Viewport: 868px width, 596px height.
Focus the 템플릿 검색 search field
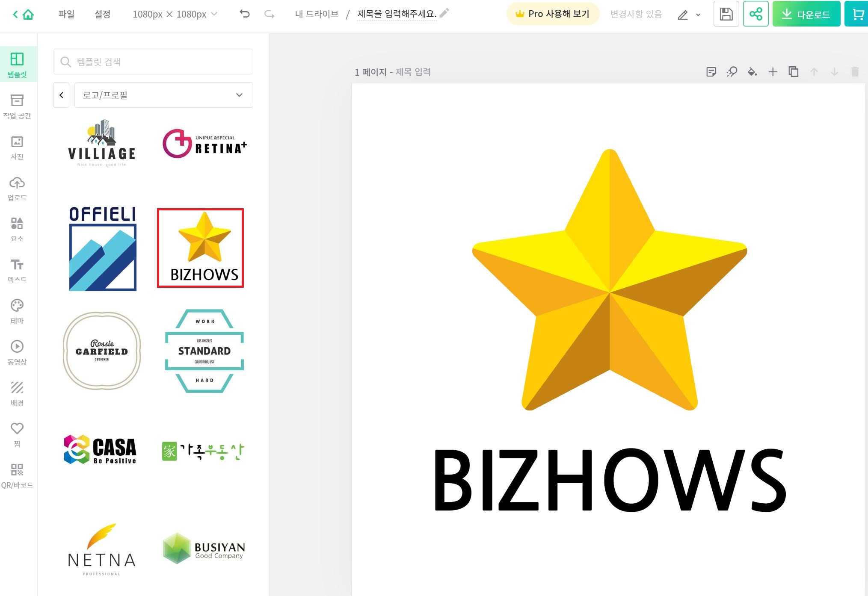(153, 62)
